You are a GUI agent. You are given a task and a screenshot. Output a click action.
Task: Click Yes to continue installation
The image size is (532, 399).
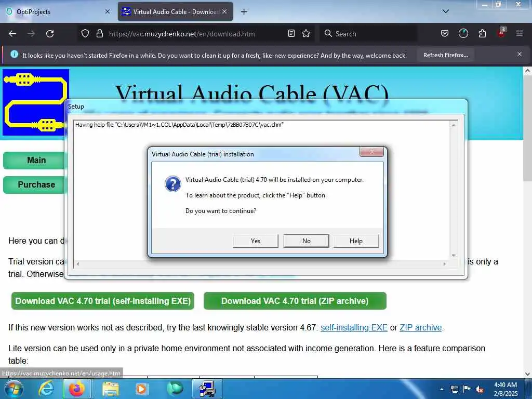(256, 241)
